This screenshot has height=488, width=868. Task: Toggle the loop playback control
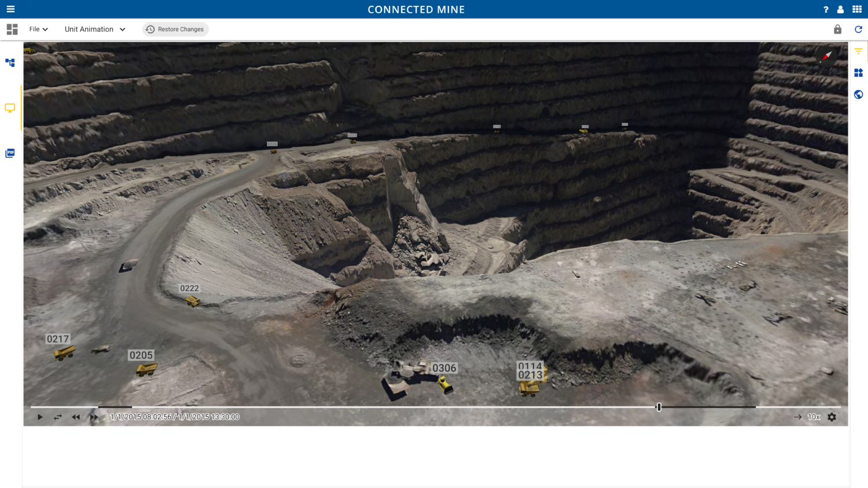57,416
